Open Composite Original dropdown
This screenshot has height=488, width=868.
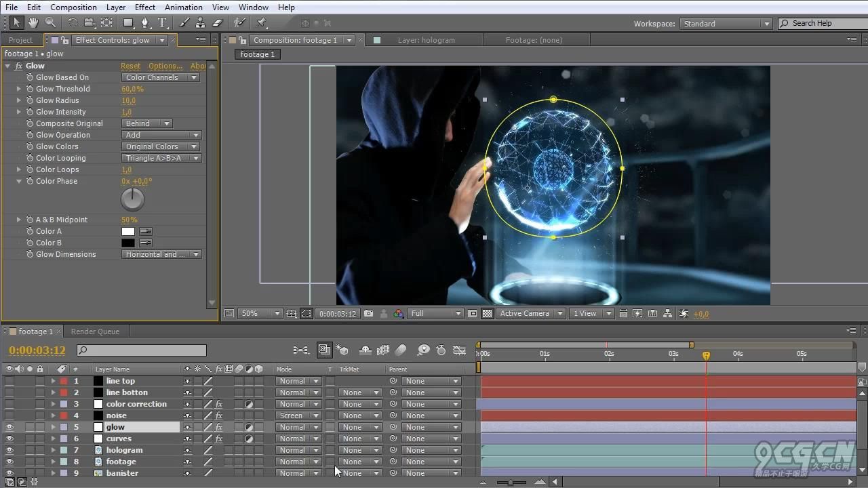147,123
